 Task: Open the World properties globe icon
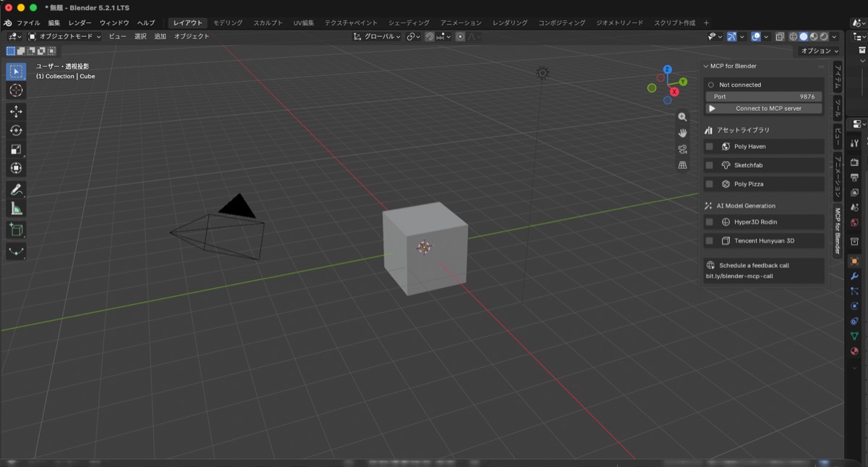854,222
